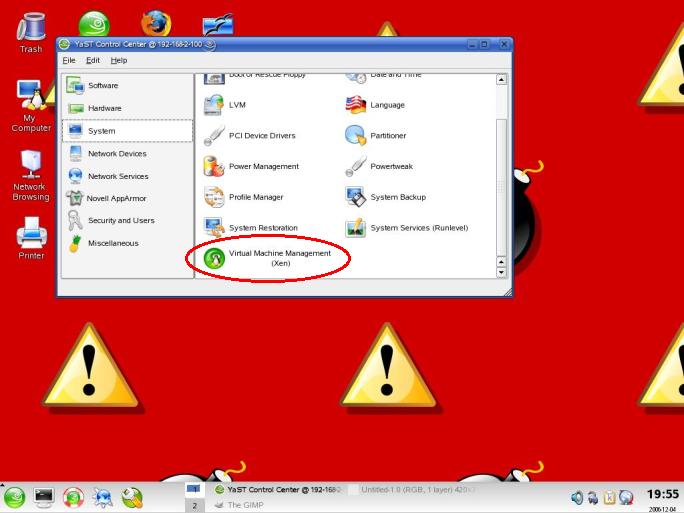Open the help lifebuoy panel icon
The width and height of the screenshot is (684, 513).
(73, 498)
